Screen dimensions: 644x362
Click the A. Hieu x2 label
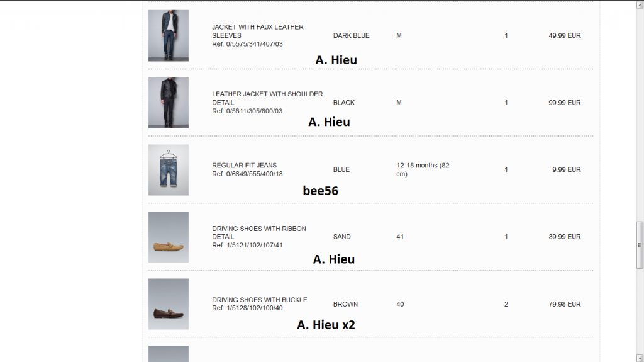326,325
